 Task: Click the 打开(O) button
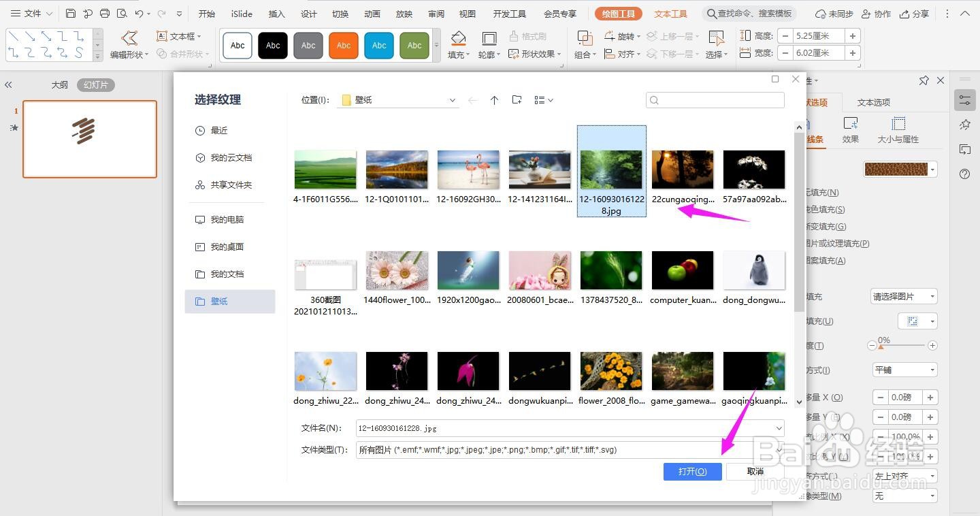693,471
